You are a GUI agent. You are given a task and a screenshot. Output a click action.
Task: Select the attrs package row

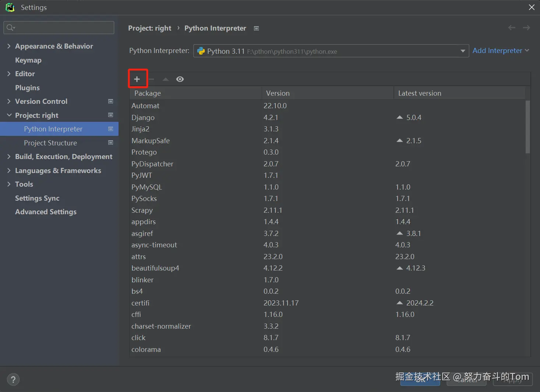pyautogui.click(x=328, y=257)
